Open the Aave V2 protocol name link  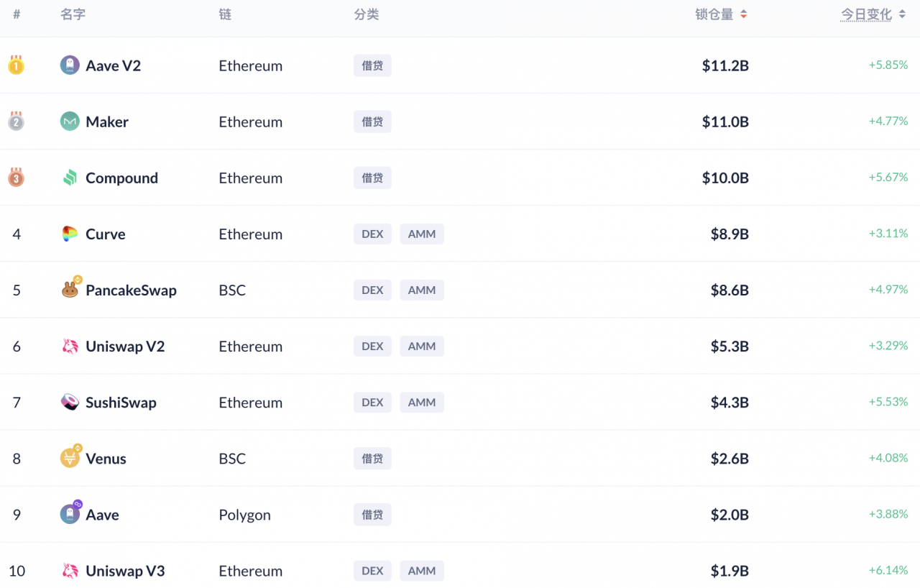tap(113, 65)
